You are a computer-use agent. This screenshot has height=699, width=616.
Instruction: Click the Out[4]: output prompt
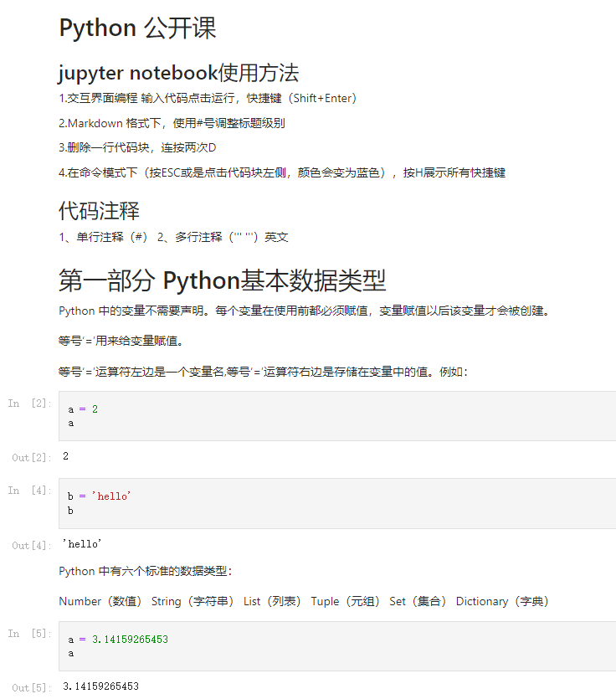click(31, 546)
